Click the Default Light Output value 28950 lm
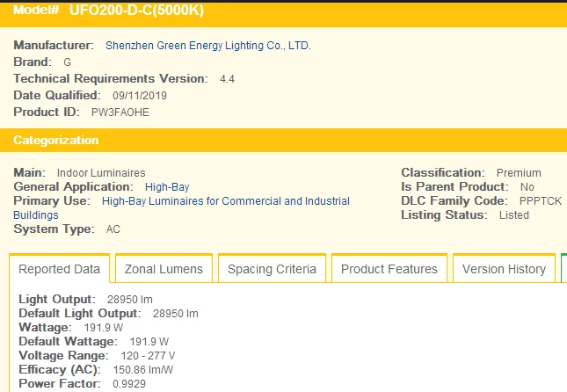Screen dimensions: 567x392 176,314
